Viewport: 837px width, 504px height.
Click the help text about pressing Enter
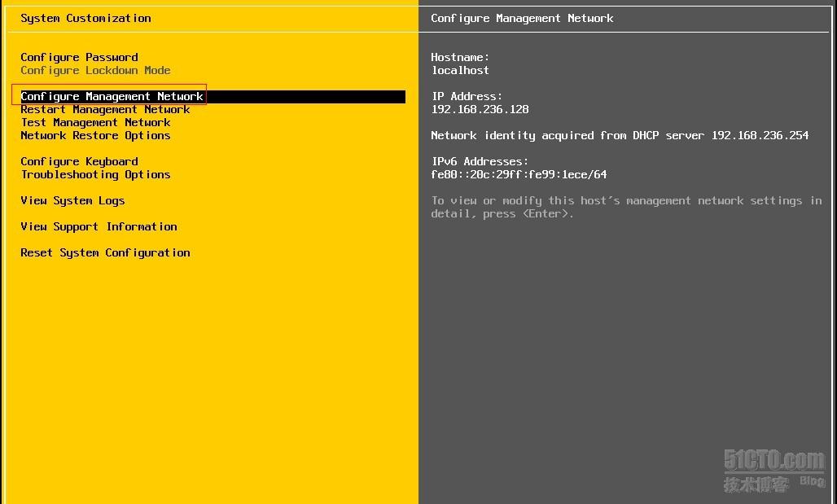pos(626,207)
